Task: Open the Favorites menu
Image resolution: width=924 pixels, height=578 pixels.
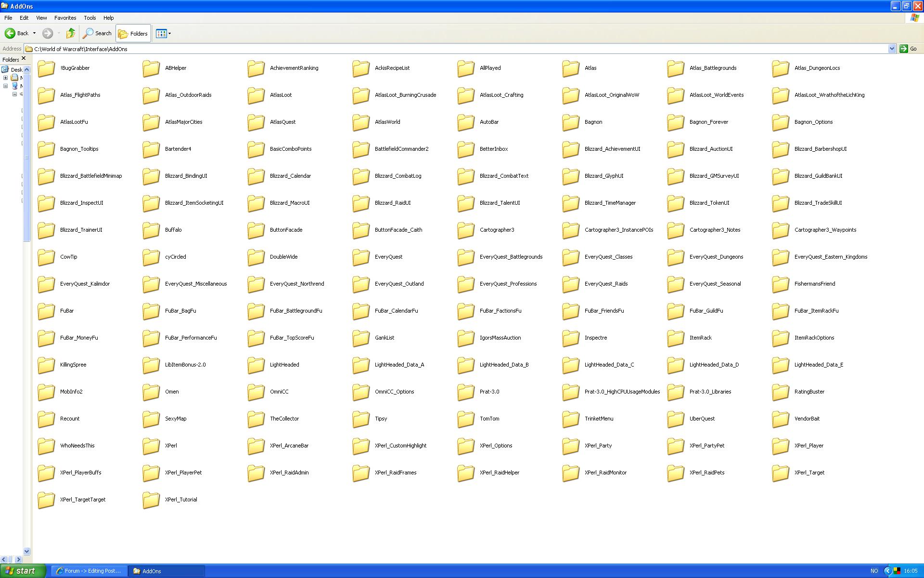Action: click(x=65, y=18)
